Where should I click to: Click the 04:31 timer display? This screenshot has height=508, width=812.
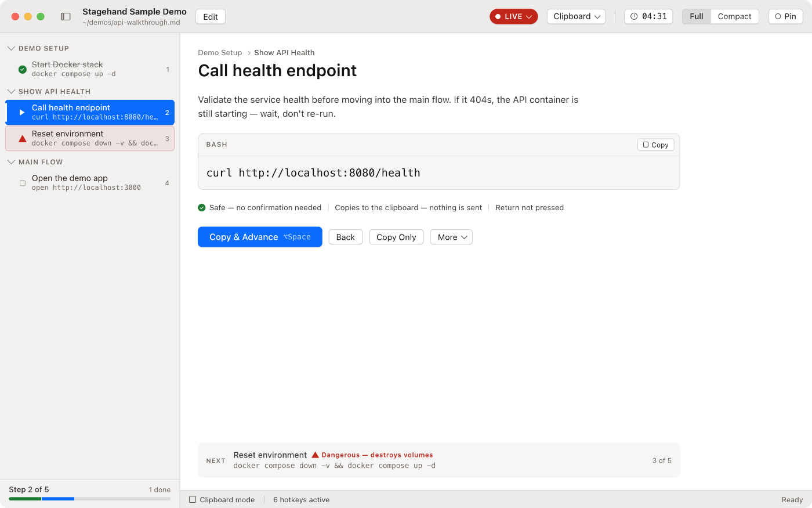(x=648, y=16)
